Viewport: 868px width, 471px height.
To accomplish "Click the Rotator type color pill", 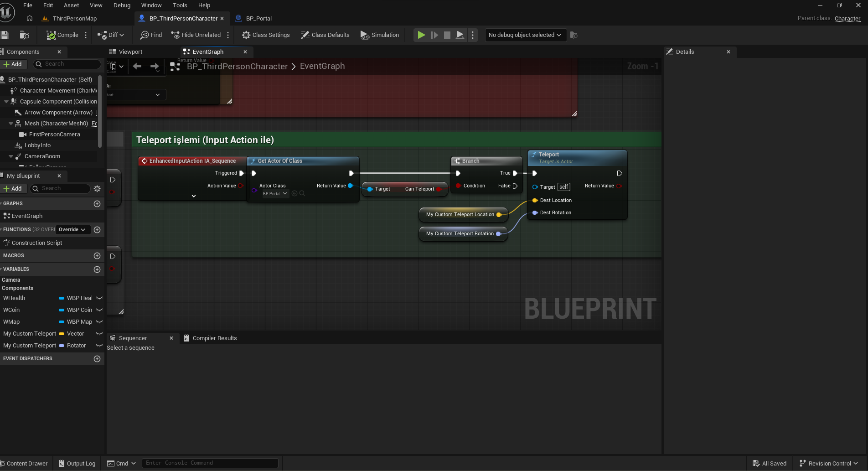I will 62,346.
